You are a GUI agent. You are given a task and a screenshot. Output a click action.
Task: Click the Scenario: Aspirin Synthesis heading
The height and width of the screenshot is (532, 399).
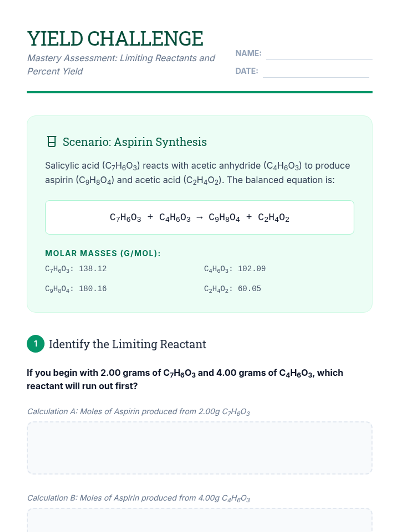click(135, 142)
